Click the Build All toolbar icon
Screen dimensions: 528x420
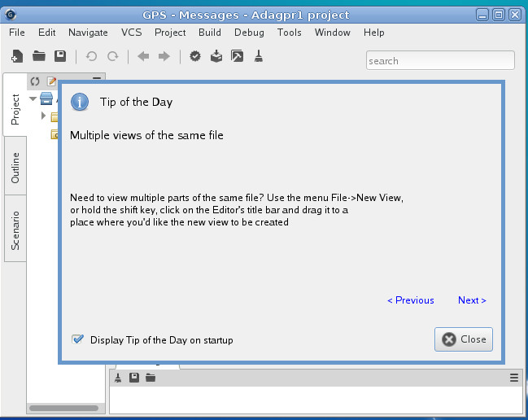click(216, 56)
